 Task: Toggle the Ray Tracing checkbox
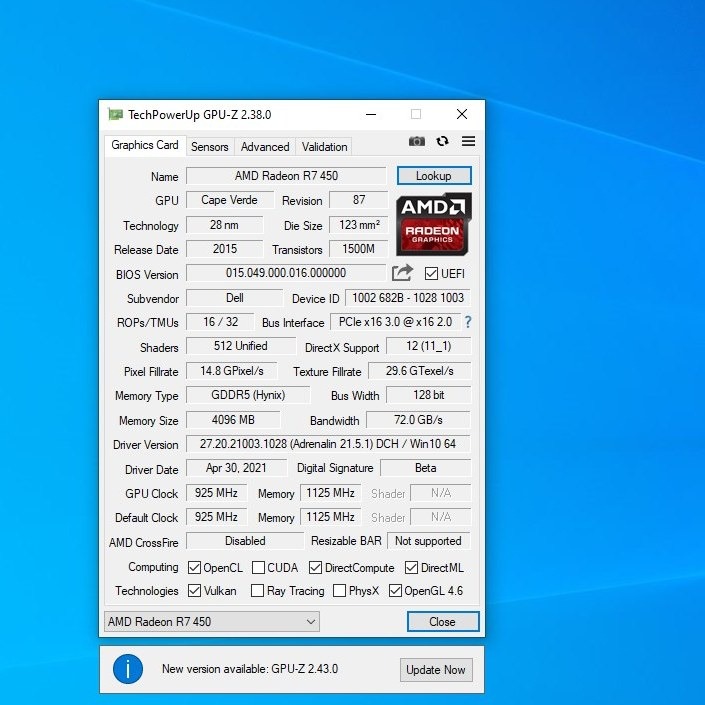coord(257,591)
